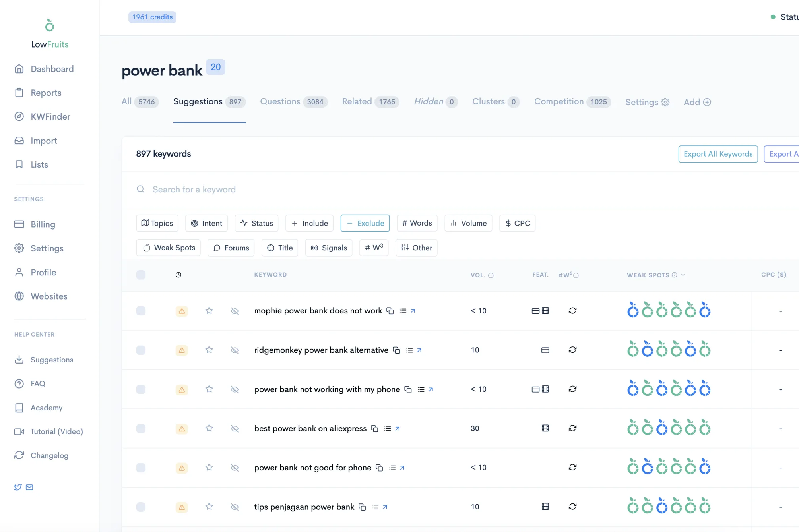The height and width of the screenshot is (532, 799).
Task: Open Changelog in the help center
Action: coord(41,455)
